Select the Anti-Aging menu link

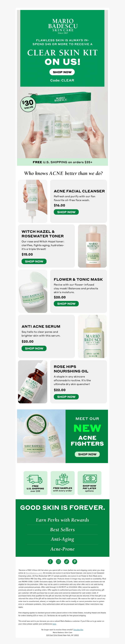pos(62,539)
